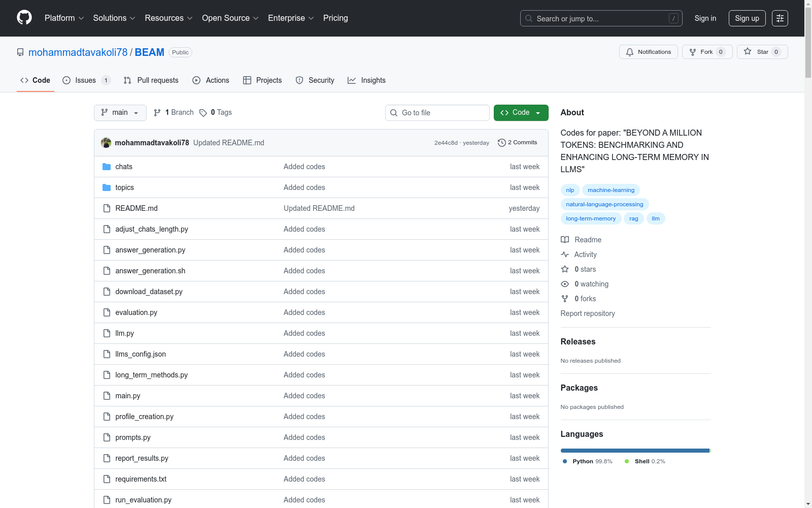812x508 pixels.
Task: Click the bell icon in Notifications
Action: click(630, 52)
